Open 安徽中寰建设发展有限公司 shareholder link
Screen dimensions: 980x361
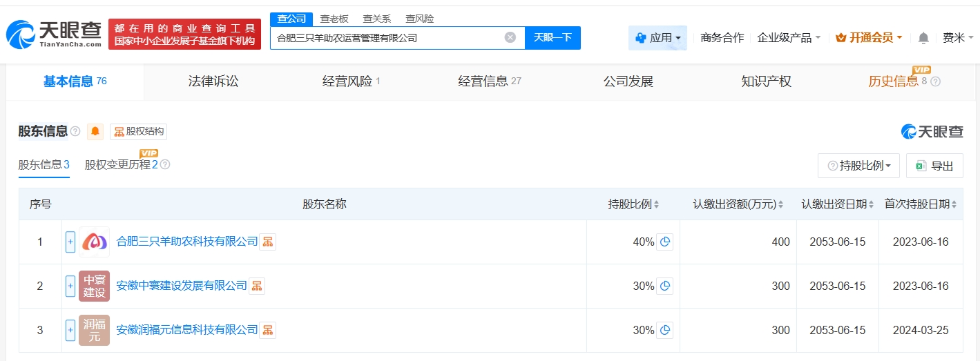coord(181,286)
